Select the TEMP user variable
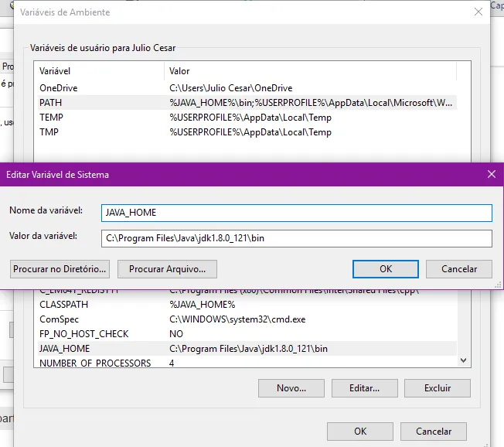504x447 pixels. [52, 118]
